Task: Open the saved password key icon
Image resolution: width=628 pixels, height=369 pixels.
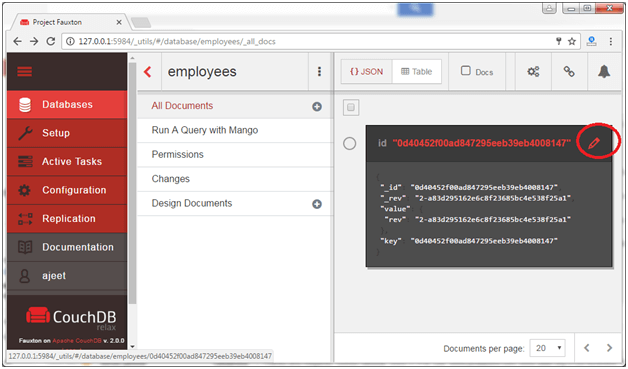Action: 559,41
